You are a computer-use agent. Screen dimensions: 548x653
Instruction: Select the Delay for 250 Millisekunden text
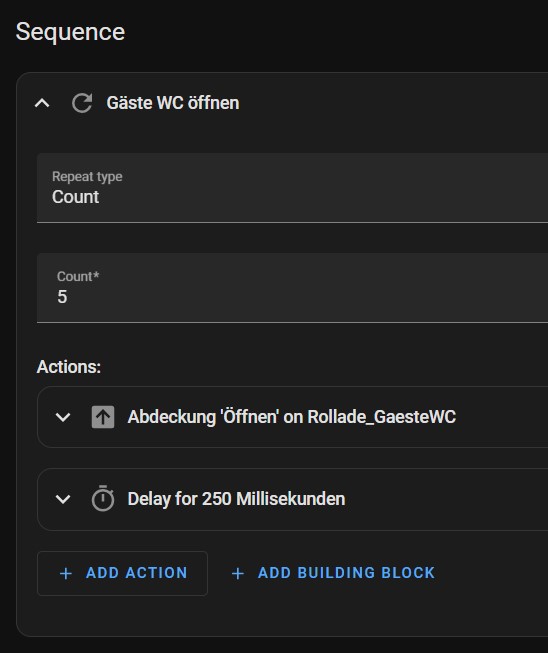pyautogui.click(x=236, y=499)
